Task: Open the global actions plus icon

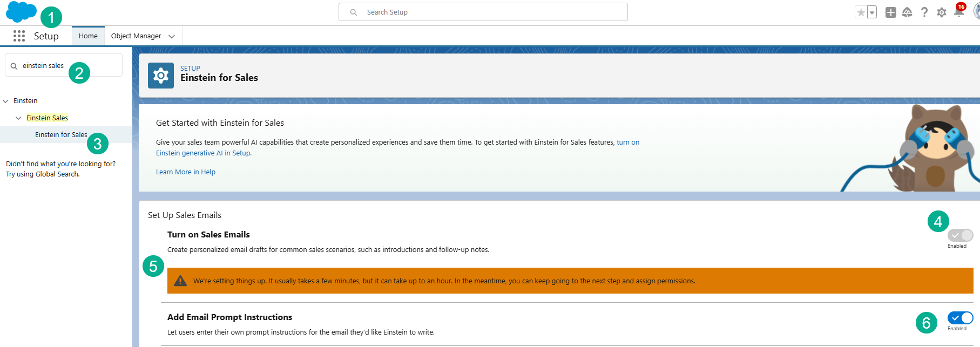Action: tap(890, 12)
